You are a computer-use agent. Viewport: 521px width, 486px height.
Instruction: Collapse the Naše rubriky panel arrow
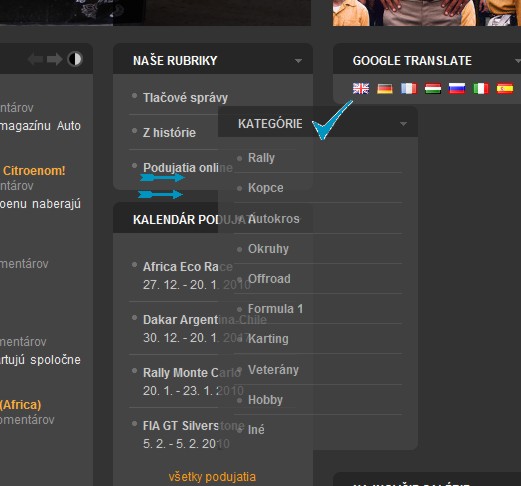coord(298,61)
